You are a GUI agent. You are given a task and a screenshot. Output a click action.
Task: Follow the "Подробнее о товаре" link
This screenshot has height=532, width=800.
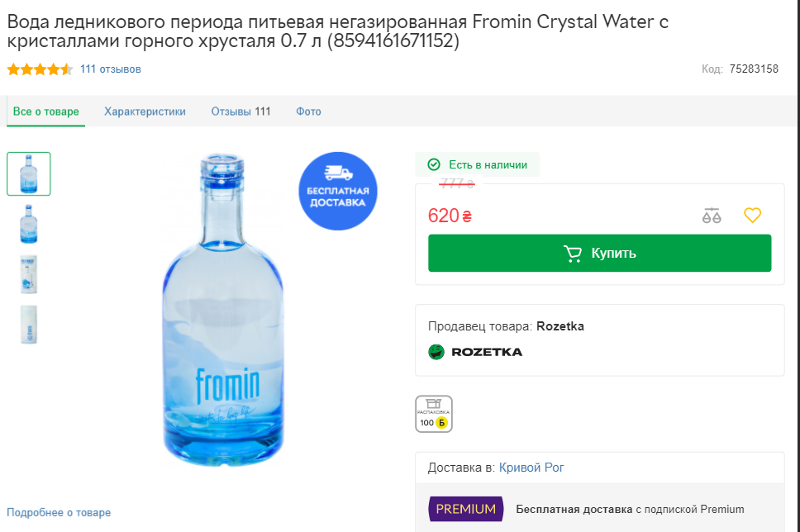59,512
